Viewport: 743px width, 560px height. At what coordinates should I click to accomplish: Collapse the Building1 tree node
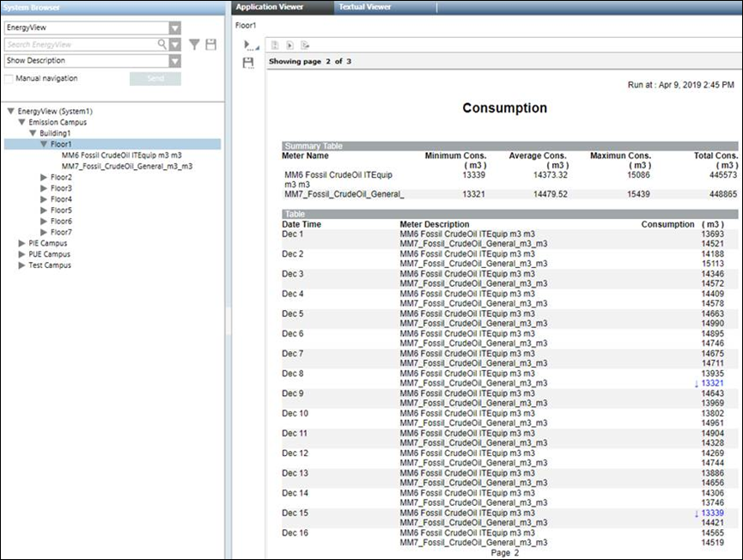click(x=33, y=133)
